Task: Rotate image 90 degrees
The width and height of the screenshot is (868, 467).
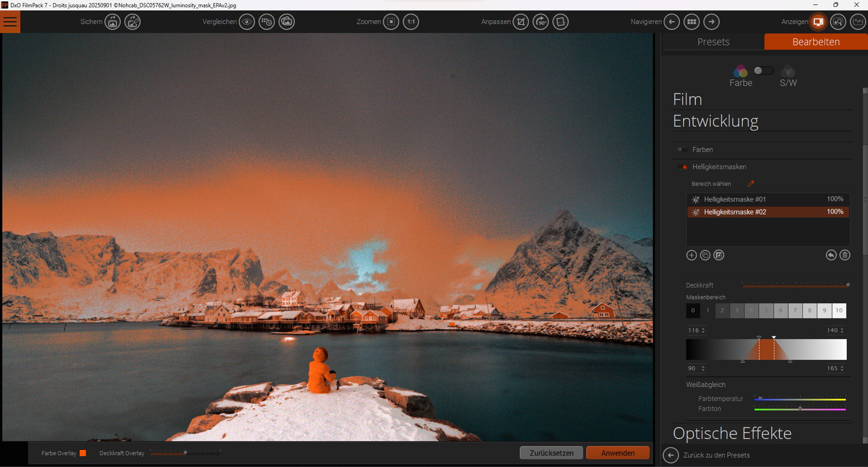Action: 541,22
